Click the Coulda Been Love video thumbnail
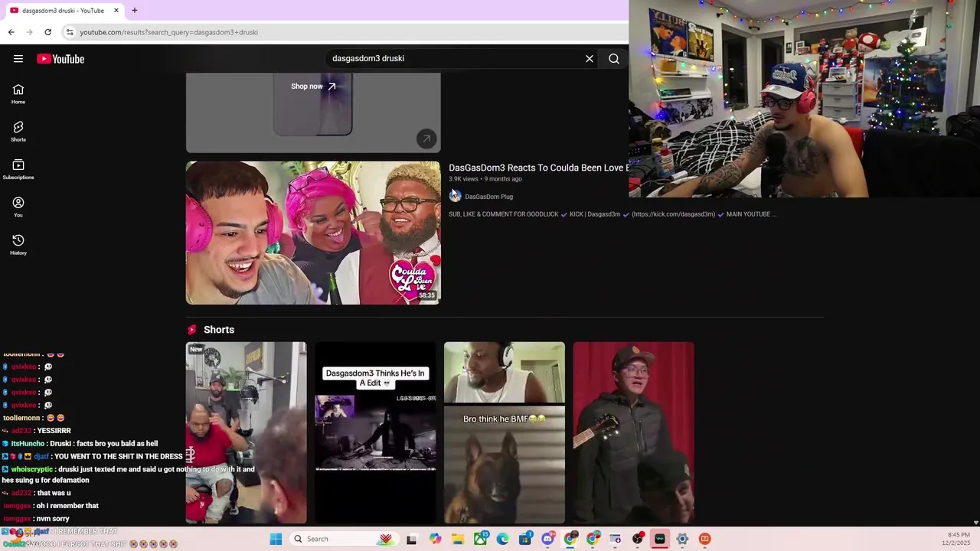 coord(313,233)
